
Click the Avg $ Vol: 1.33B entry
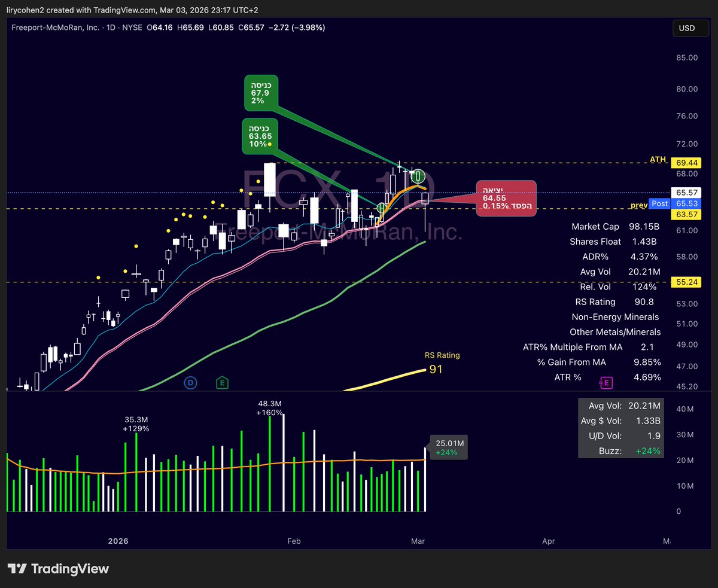[x=620, y=421]
